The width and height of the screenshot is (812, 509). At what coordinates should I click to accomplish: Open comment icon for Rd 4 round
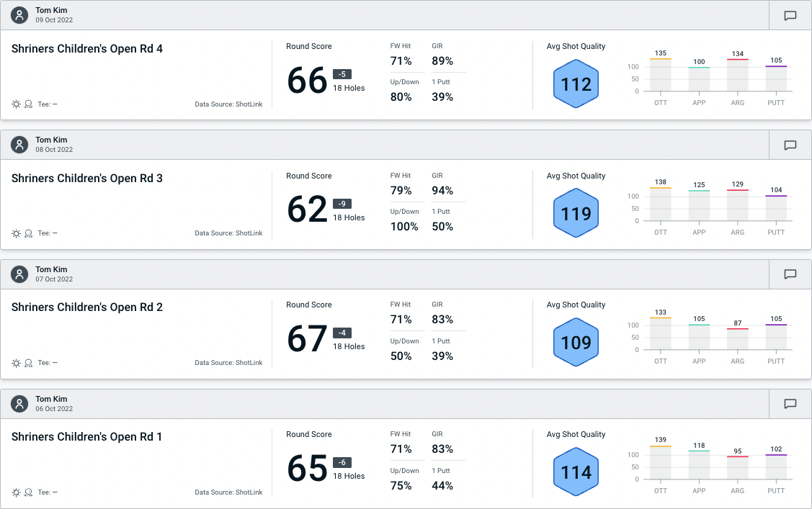pos(790,16)
